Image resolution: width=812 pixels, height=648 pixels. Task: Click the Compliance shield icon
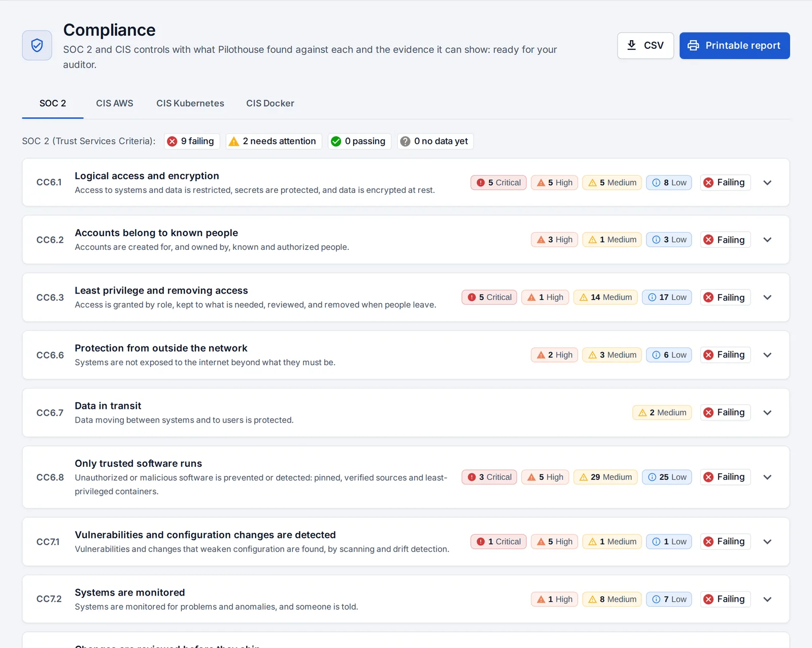[37, 45]
